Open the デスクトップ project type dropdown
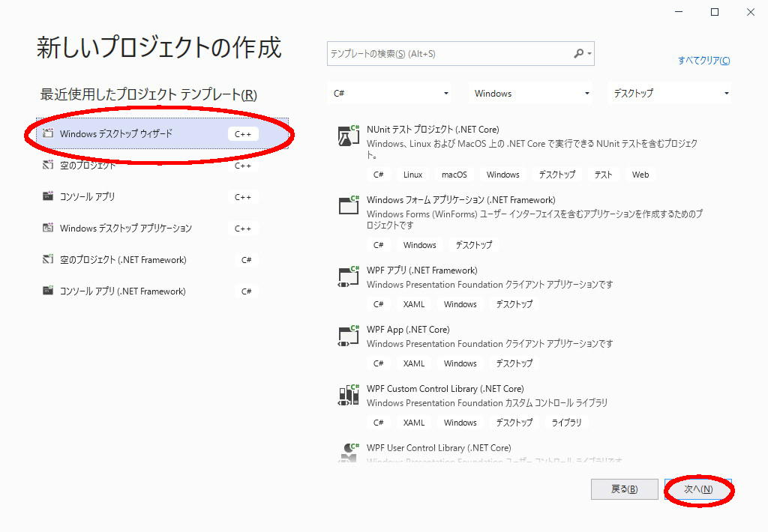Screen dimensions: 768x532 pos(670,93)
